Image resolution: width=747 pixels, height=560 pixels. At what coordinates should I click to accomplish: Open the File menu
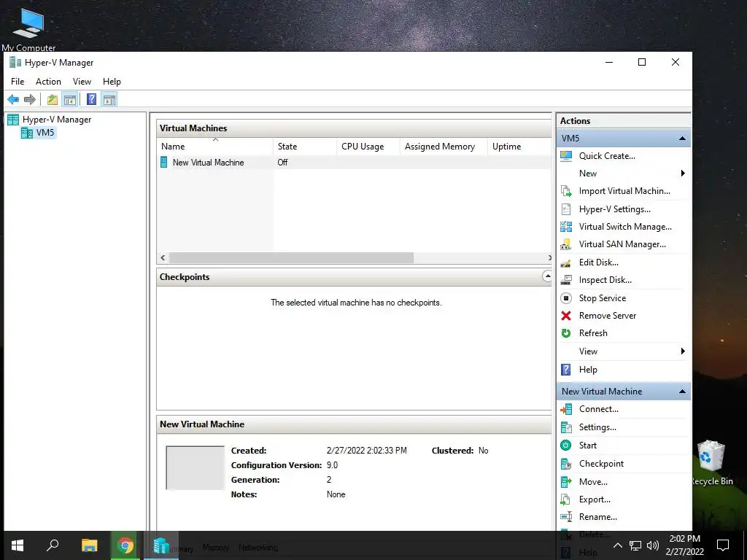pyautogui.click(x=18, y=82)
